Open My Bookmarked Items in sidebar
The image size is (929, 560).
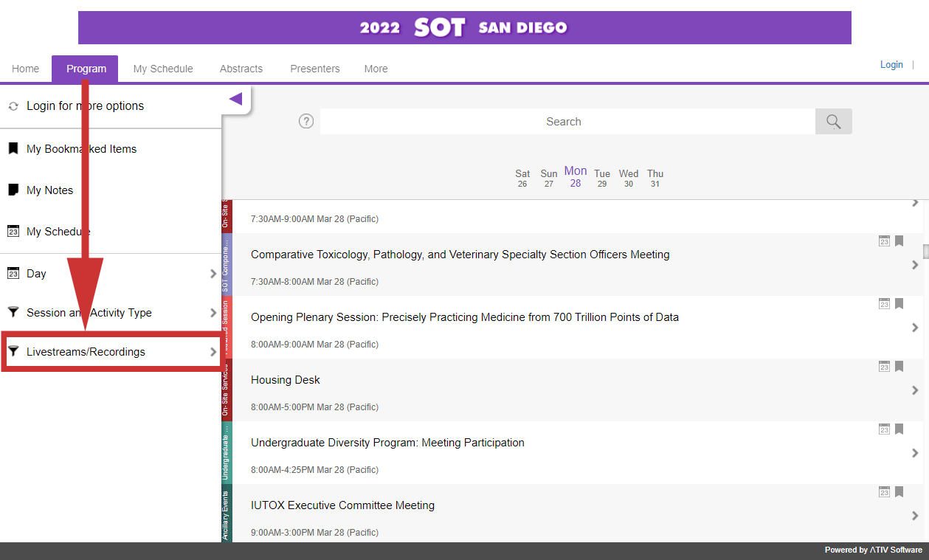pyautogui.click(x=81, y=149)
